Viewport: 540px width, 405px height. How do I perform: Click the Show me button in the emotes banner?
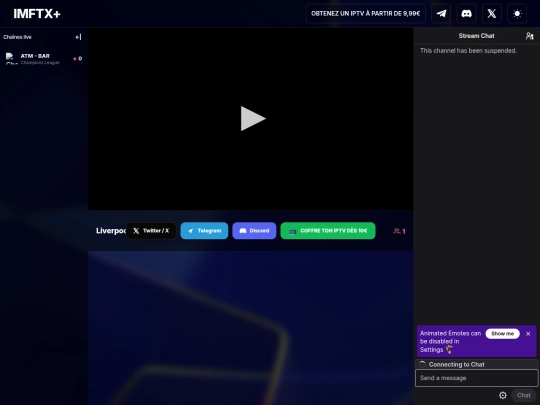502,333
